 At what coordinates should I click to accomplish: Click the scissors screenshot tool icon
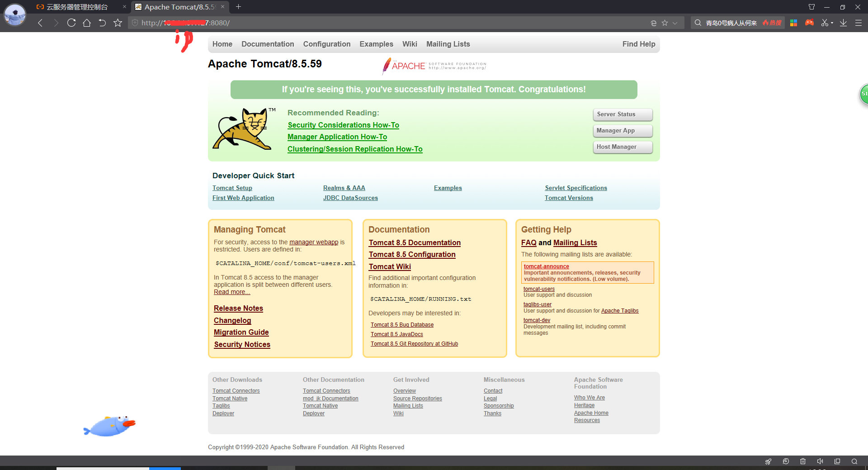coord(825,23)
